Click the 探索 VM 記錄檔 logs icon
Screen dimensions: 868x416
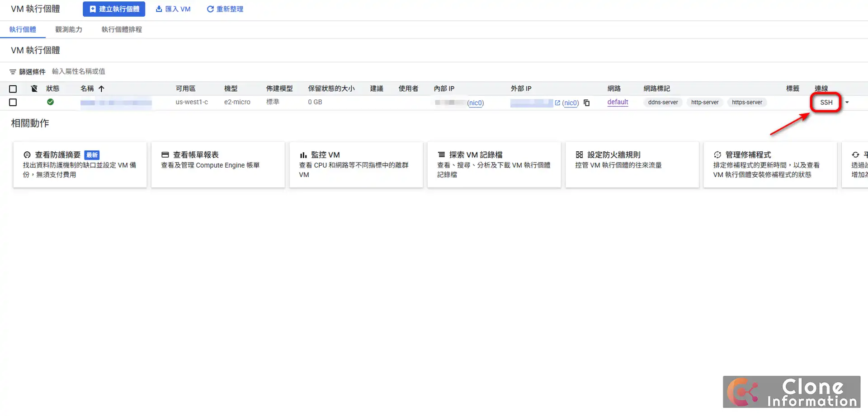coord(442,154)
